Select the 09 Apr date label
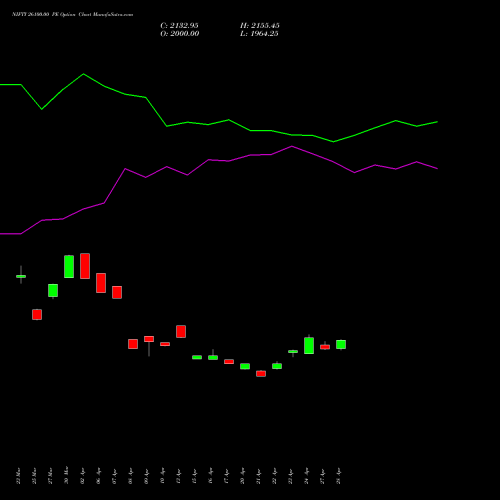500x500 pixels. (146, 476)
